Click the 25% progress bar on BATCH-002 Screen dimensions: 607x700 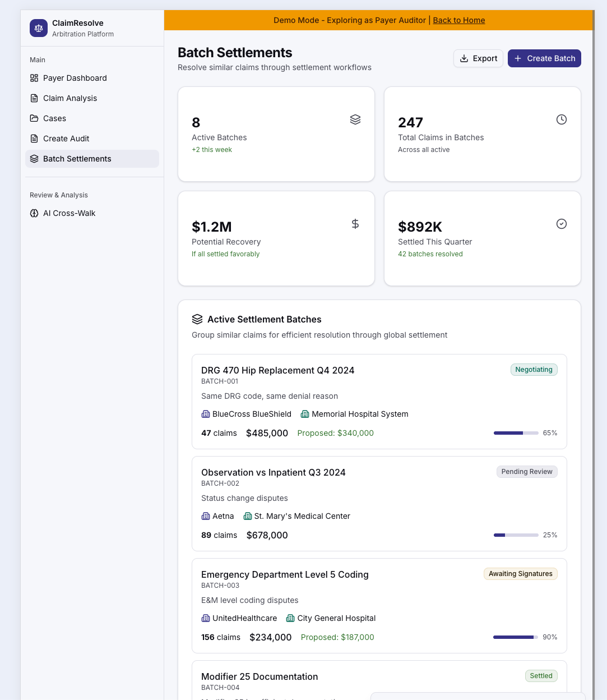[x=516, y=535]
